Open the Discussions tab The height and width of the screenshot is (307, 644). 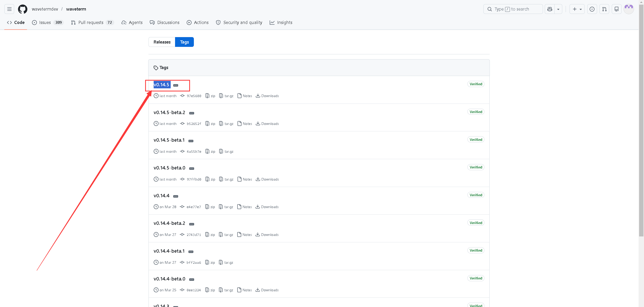tap(164, 22)
